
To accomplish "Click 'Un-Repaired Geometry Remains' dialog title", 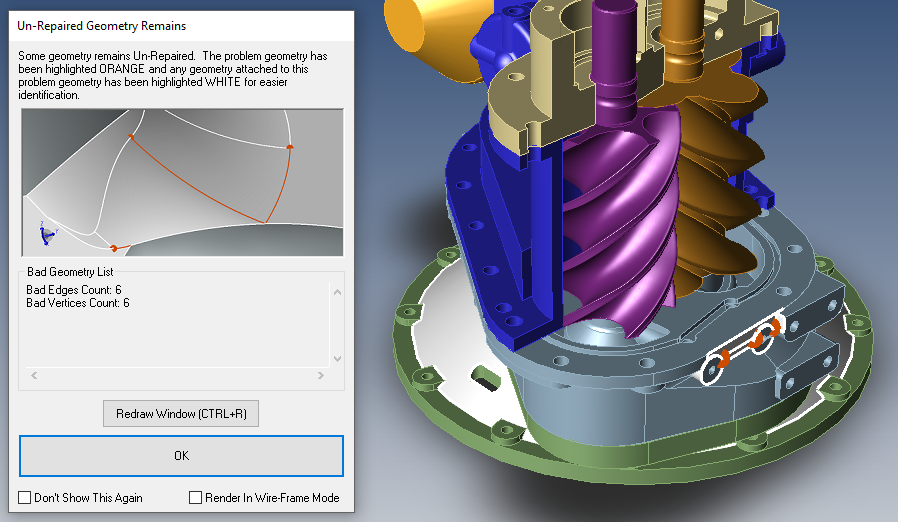I will coord(101,26).
